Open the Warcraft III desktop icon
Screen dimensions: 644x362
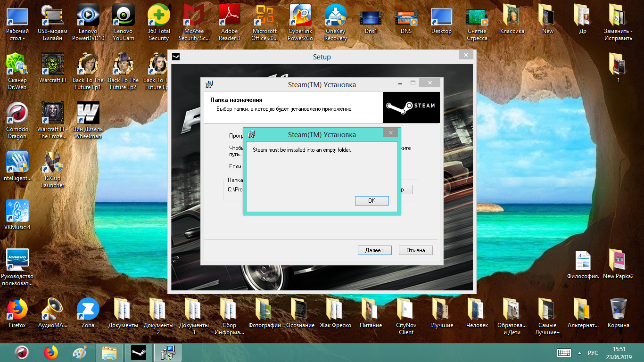pos(53,68)
